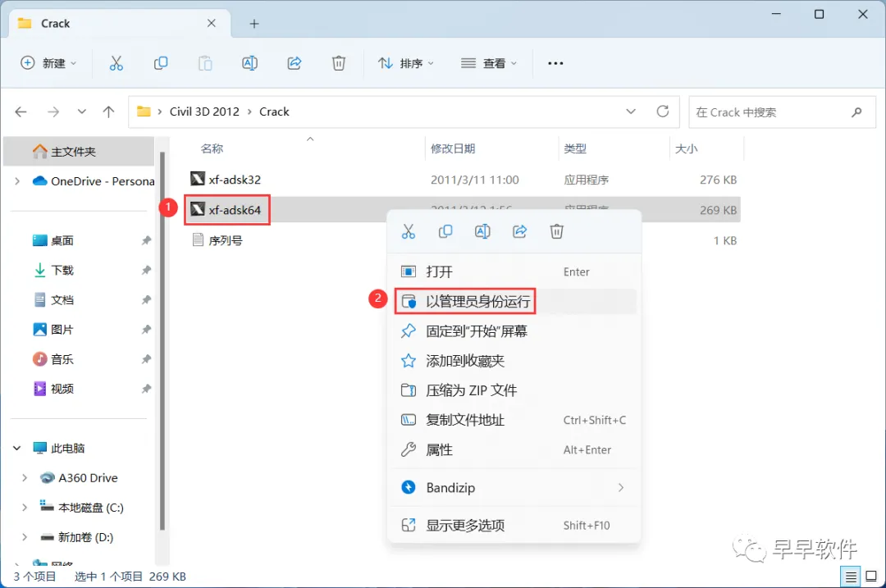Choose 添加到收藏夹 in the context menu
The width and height of the screenshot is (886, 588).
click(x=514, y=361)
